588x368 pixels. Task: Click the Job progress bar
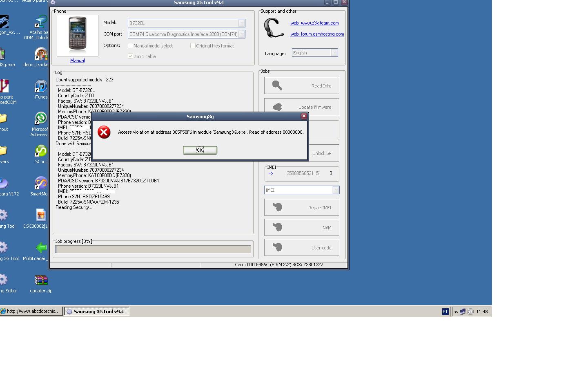pyautogui.click(x=153, y=249)
